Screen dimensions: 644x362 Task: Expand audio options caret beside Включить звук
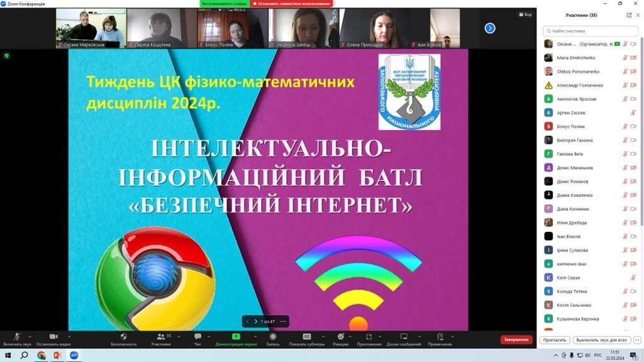coord(30,337)
